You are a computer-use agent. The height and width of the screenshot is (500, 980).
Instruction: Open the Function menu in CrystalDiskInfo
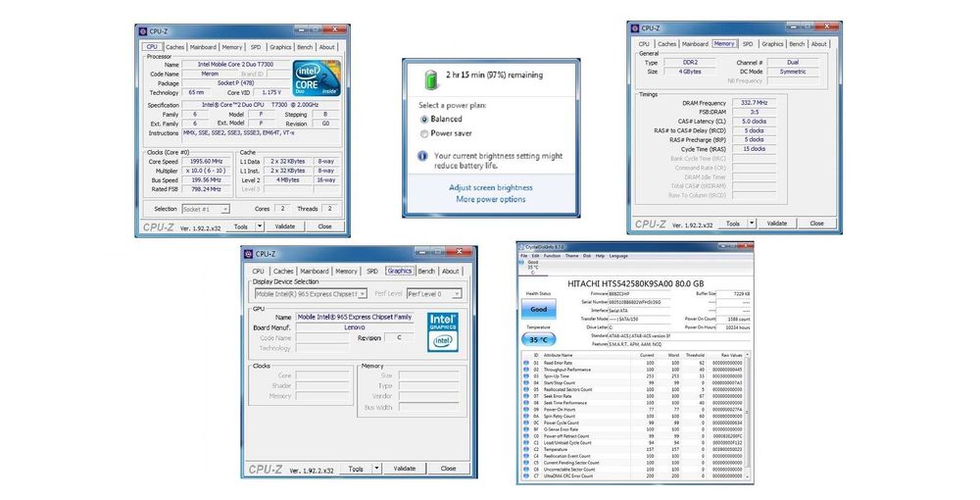click(x=552, y=256)
